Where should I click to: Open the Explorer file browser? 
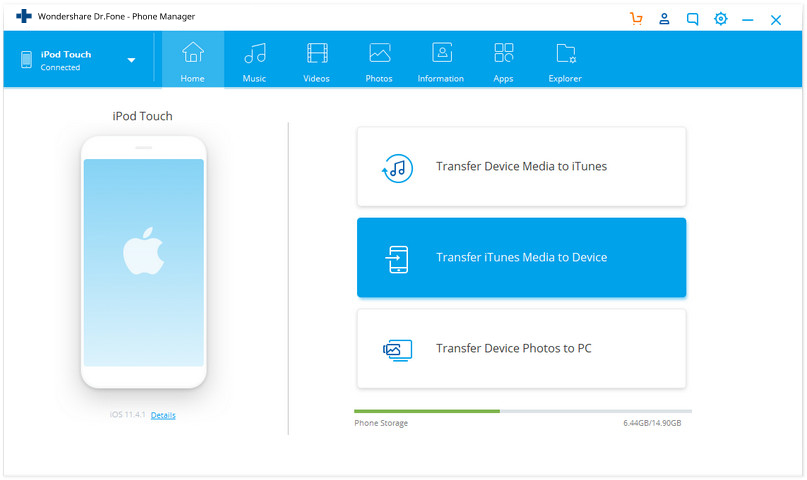click(x=565, y=62)
